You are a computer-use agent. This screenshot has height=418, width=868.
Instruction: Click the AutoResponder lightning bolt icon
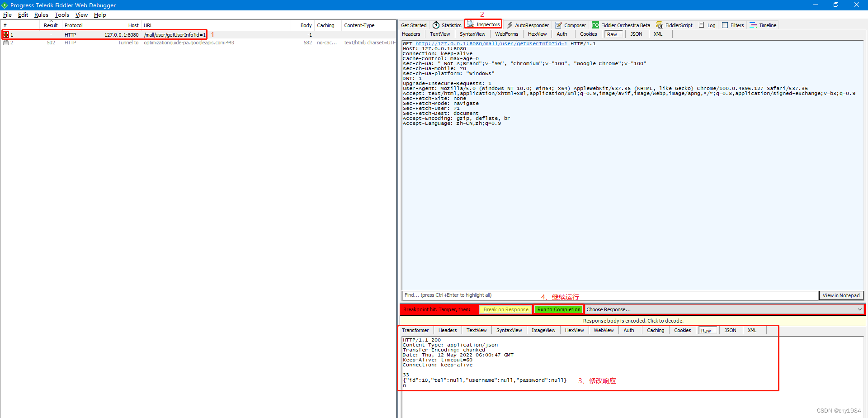(509, 25)
